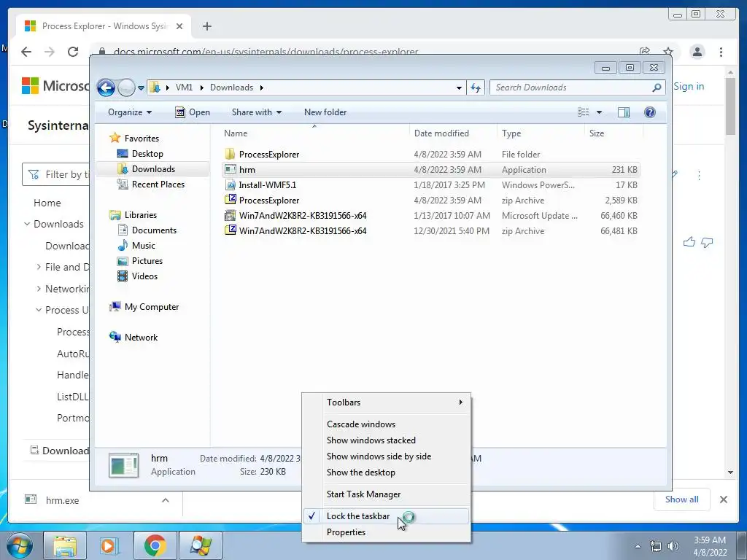Image resolution: width=747 pixels, height=560 pixels.
Task: Click the Chrome taskbar icon
Action: pyautogui.click(x=155, y=545)
